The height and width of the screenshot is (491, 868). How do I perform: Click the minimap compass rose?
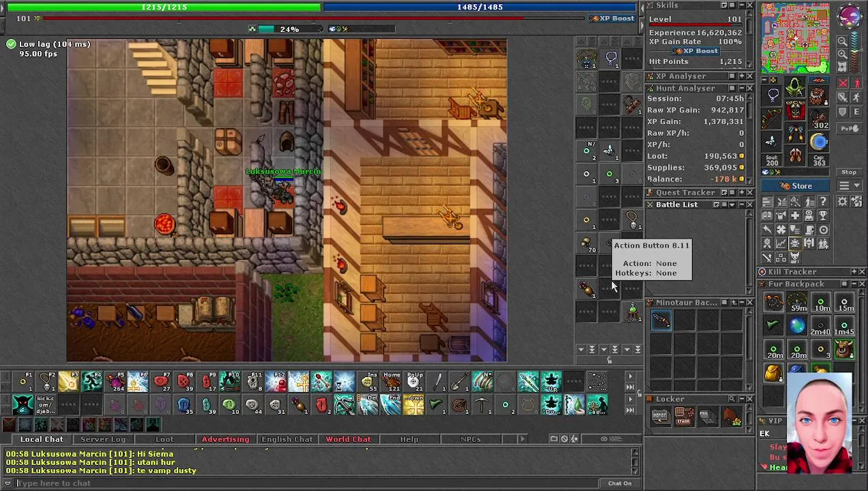coord(849,16)
